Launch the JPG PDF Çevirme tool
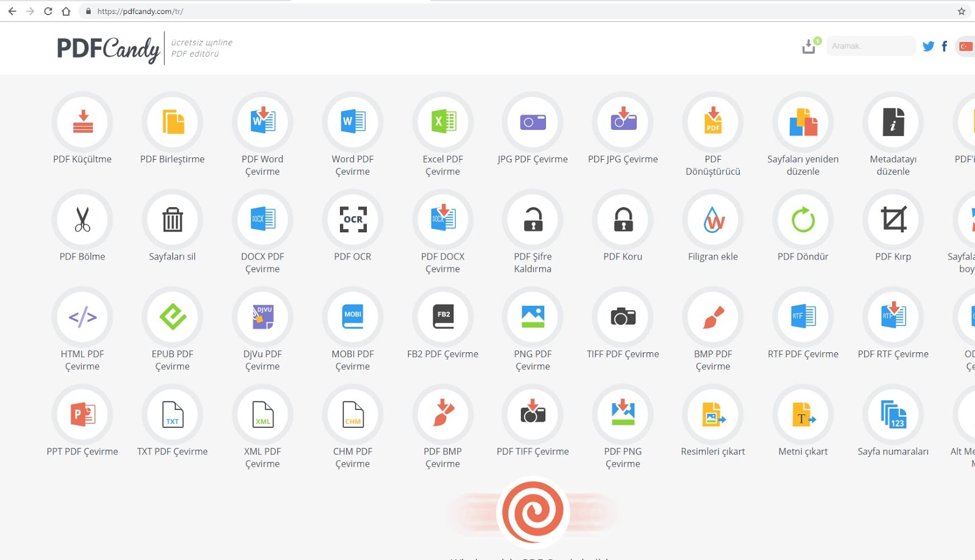Image resolution: width=975 pixels, height=560 pixels. (x=533, y=122)
